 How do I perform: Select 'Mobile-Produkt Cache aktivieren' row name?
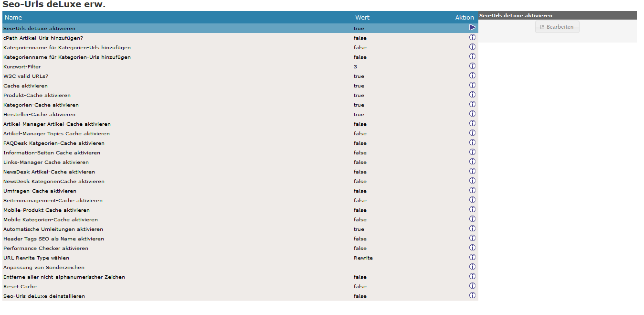pos(46,210)
